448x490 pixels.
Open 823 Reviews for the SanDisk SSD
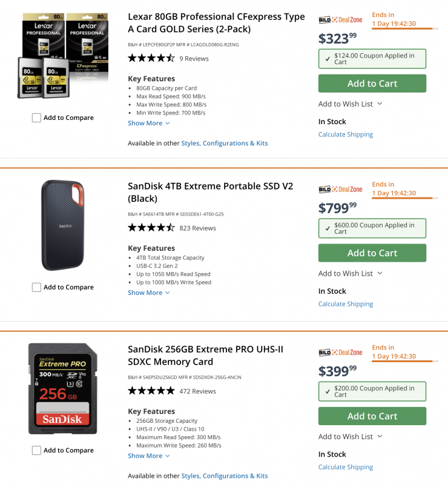click(197, 228)
